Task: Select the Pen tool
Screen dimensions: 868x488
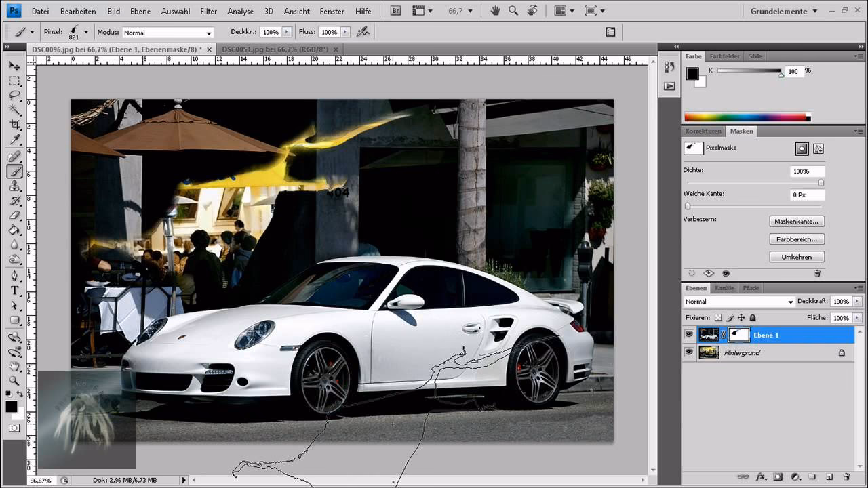Action: point(15,276)
